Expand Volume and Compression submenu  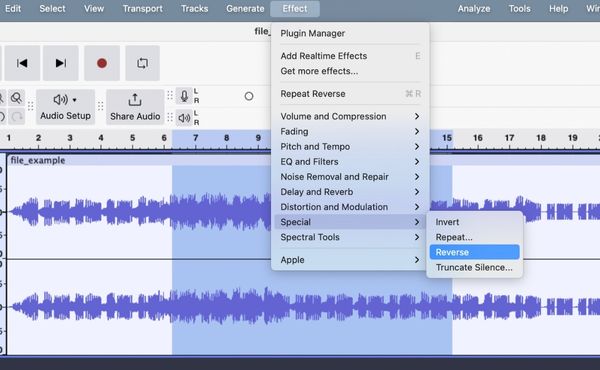pos(350,116)
